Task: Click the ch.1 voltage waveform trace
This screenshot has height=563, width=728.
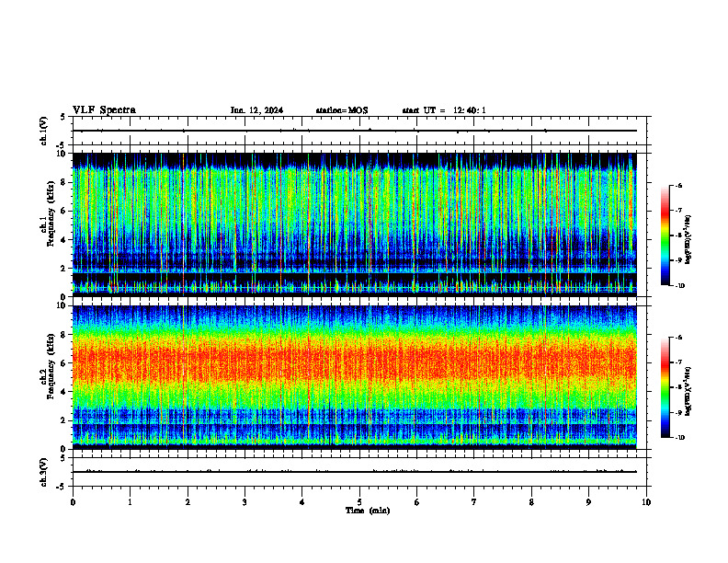Action: [x=354, y=131]
